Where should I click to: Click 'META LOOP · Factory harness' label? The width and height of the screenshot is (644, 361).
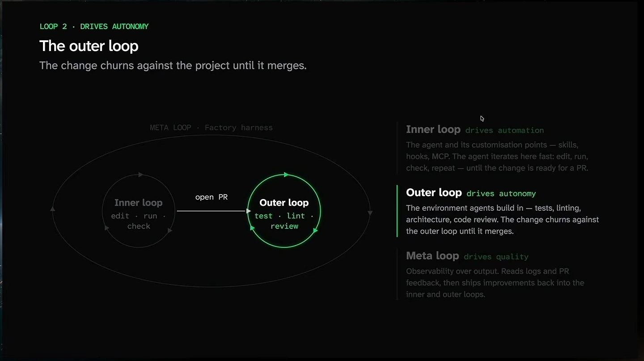pos(211,127)
